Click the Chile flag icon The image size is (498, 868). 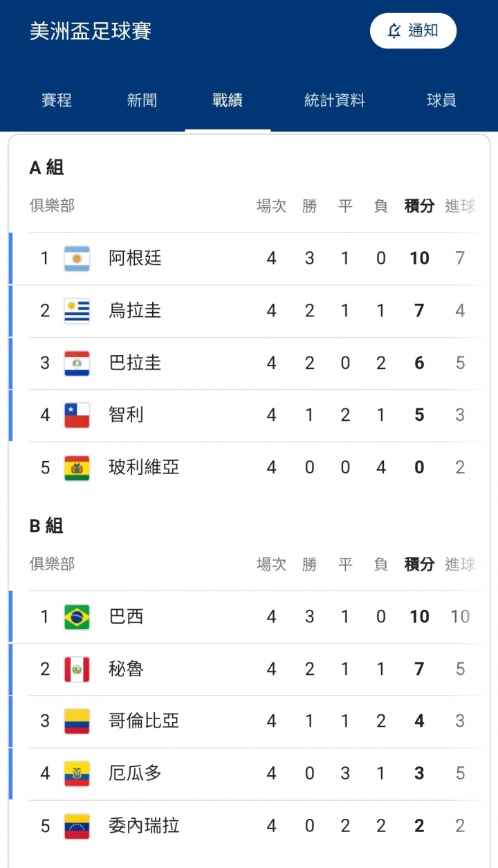pos(77,415)
